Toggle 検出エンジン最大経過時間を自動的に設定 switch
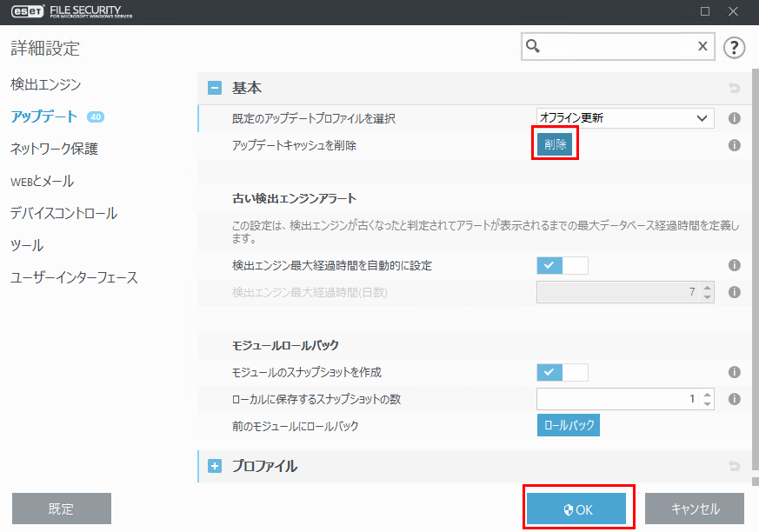Viewport: 759px width, 532px height. (x=563, y=265)
